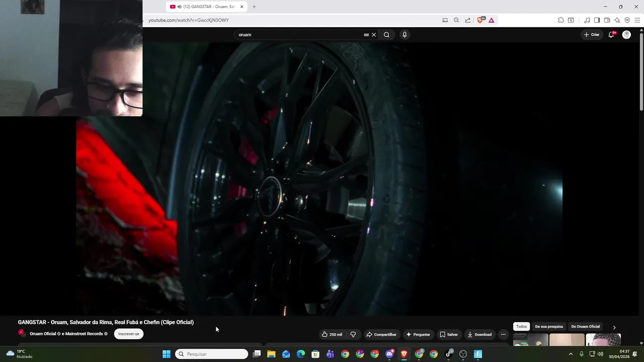Screen dimensions: 644x362
Task: Click the Compartilhar button
Action: click(381, 334)
